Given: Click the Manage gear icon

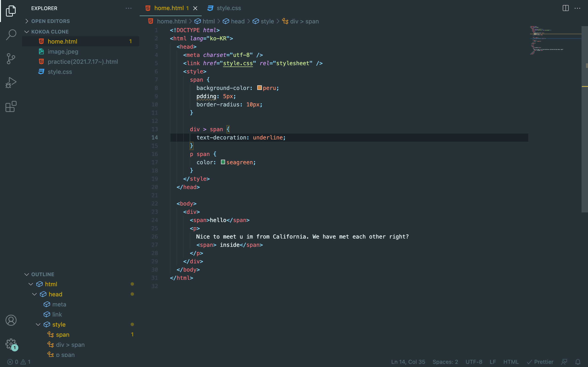Looking at the screenshot, I should (11, 344).
